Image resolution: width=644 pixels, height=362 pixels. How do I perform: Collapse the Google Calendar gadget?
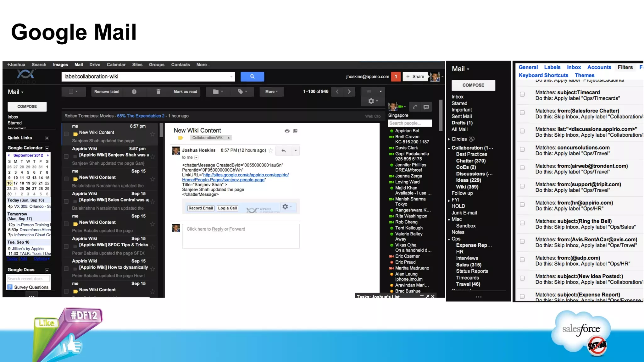[x=47, y=148]
